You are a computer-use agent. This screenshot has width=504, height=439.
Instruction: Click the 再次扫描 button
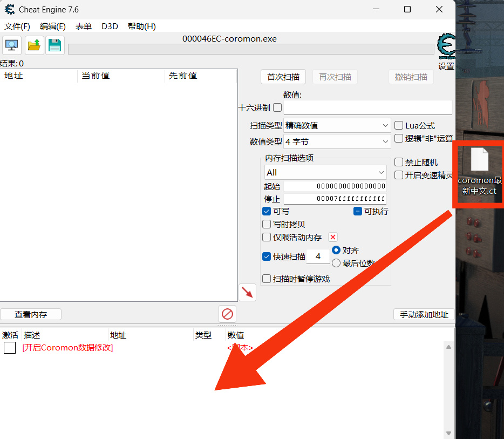click(x=335, y=77)
